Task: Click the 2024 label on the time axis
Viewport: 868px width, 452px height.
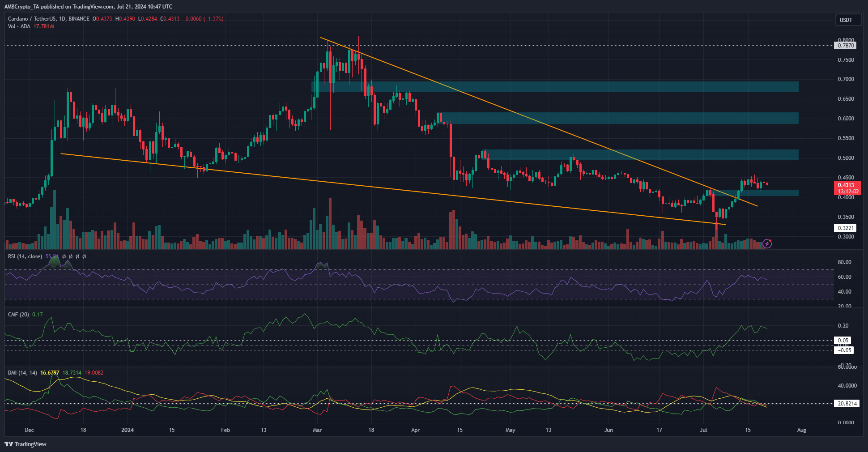Action: [x=128, y=430]
